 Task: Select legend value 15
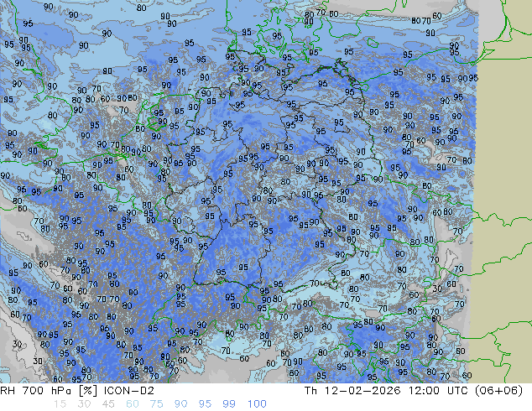60,404
